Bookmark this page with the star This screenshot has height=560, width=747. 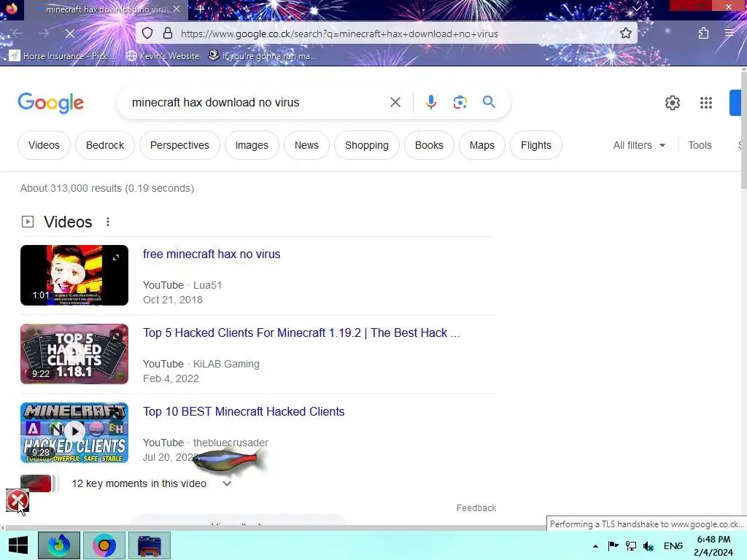(x=625, y=34)
